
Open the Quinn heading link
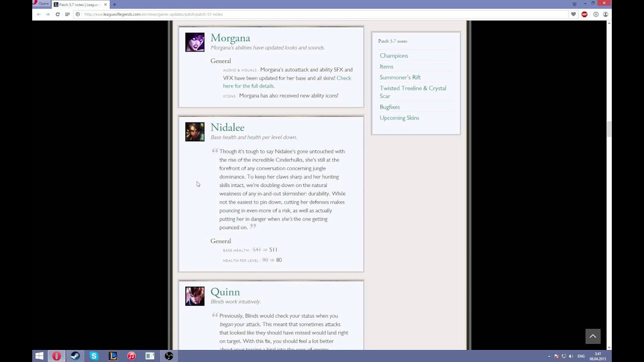225,292
